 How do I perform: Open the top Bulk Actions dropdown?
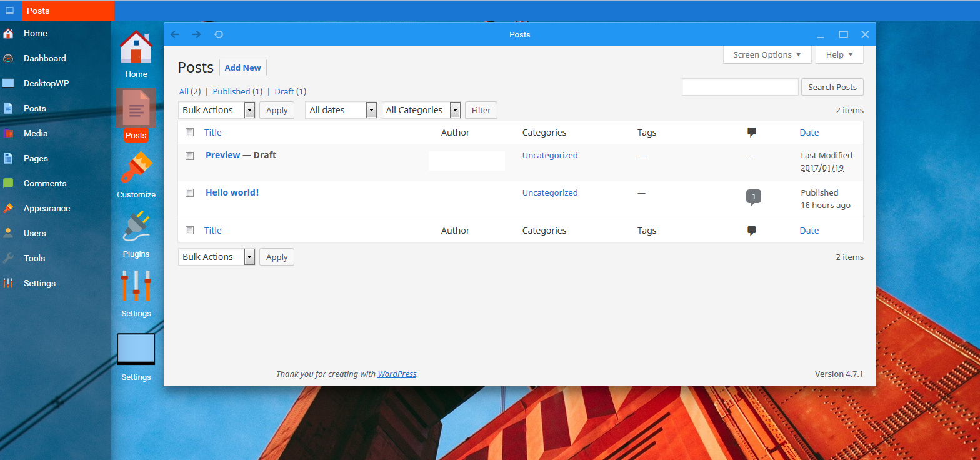[216, 110]
